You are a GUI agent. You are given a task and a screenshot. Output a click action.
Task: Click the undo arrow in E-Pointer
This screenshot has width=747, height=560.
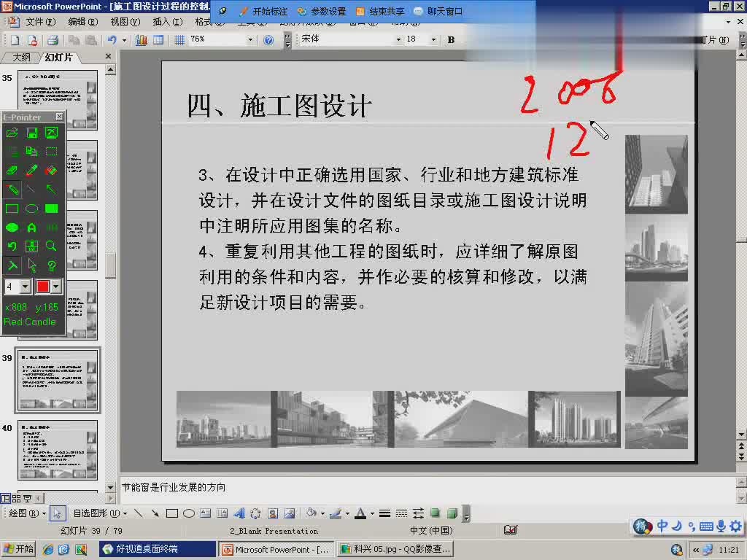(12, 246)
